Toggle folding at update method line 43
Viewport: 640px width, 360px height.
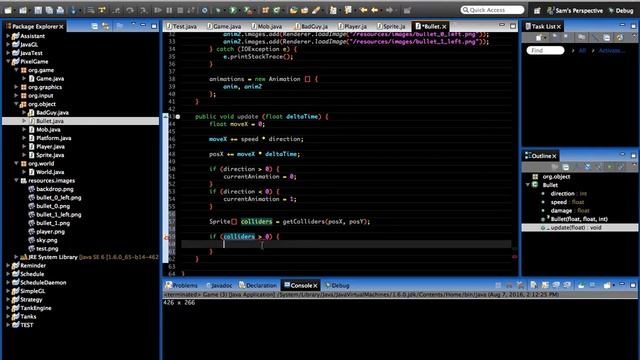tap(178, 117)
